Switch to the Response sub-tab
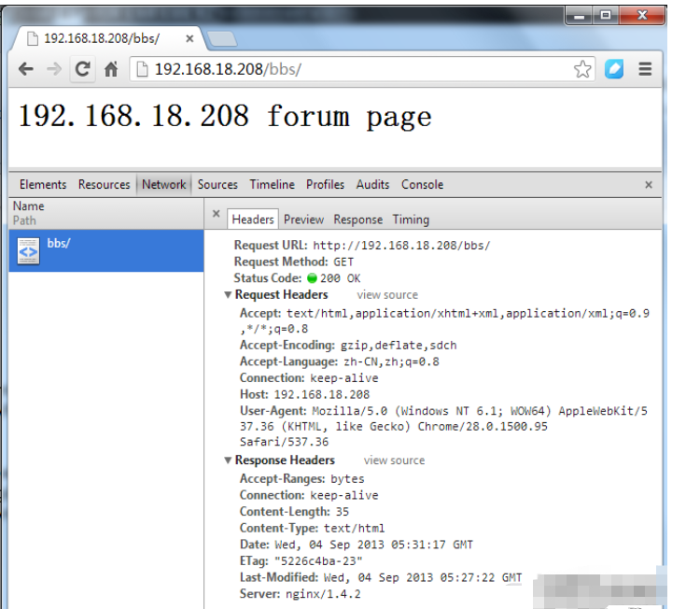 [x=358, y=220]
